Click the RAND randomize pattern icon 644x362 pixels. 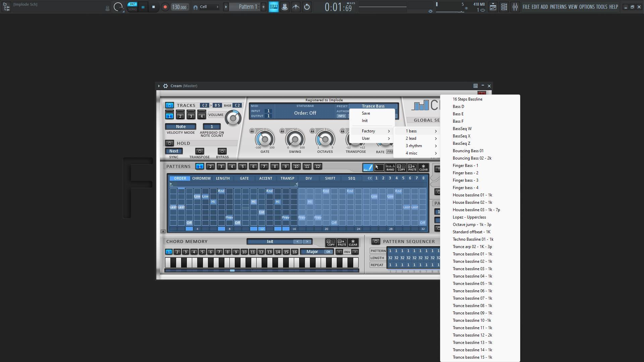click(390, 168)
